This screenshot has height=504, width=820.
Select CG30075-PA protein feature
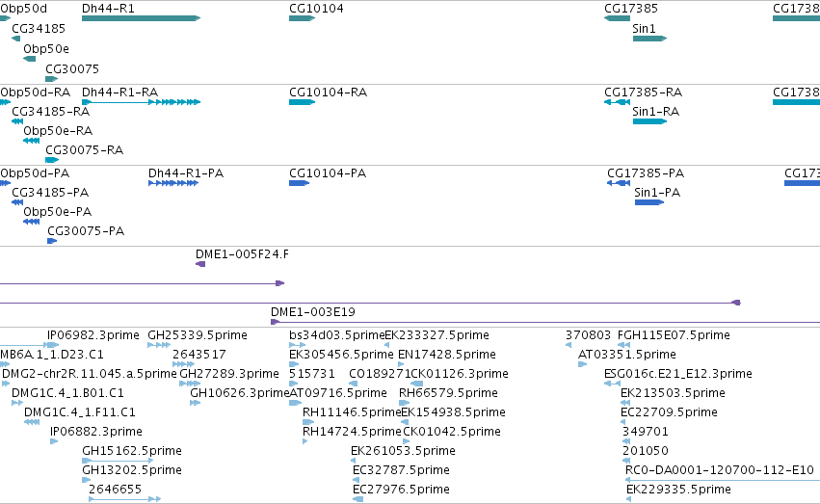pyautogui.click(x=52, y=241)
